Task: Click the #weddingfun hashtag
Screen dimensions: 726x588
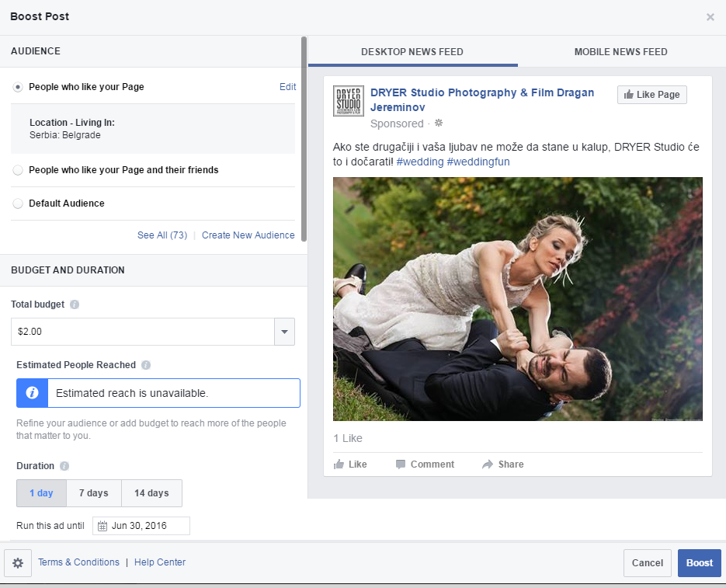Action: point(478,162)
